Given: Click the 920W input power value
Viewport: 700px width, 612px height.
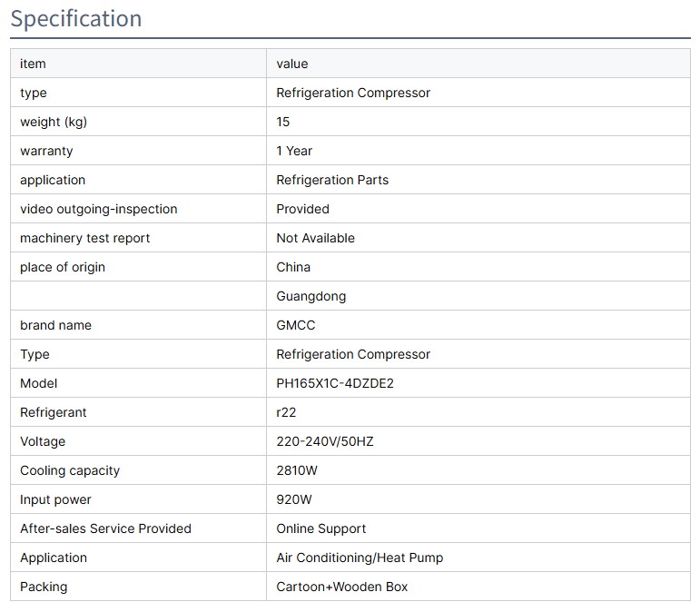Looking at the screenshot, I should coord(293,499).
